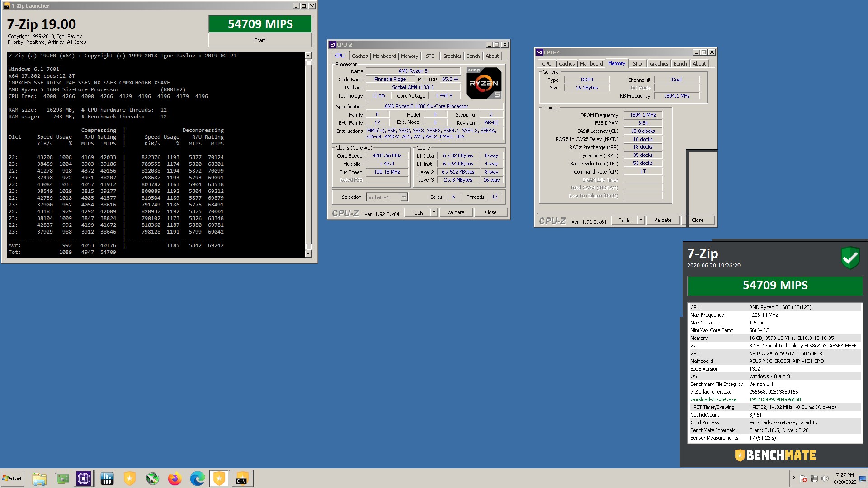Open About tab in the Memory window
The height and width of the screenshot is (488, 868).
(699, 64)
